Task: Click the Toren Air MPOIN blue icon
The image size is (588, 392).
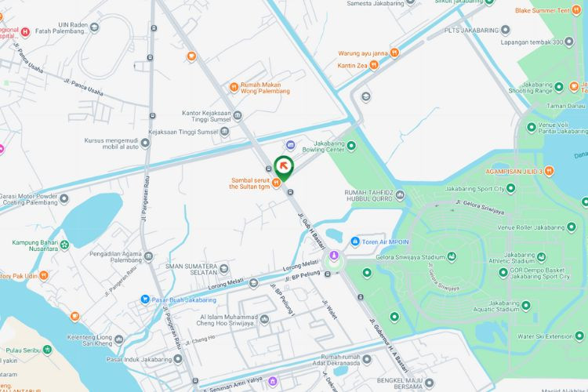Action: pos(355,241)
